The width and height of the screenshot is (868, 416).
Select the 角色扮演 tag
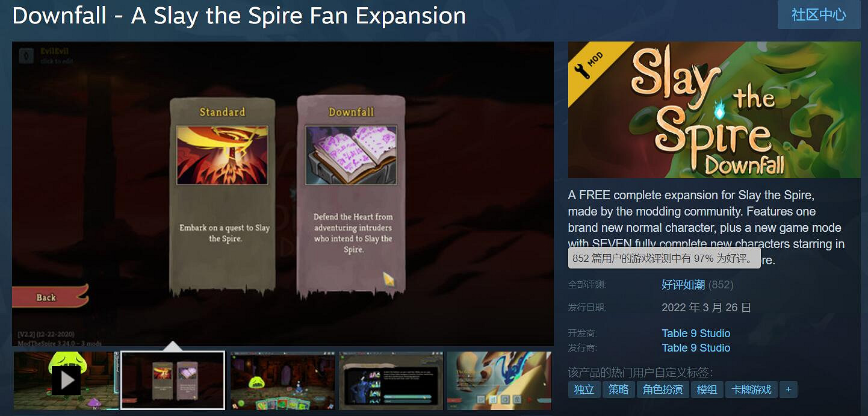coord(662,390)
